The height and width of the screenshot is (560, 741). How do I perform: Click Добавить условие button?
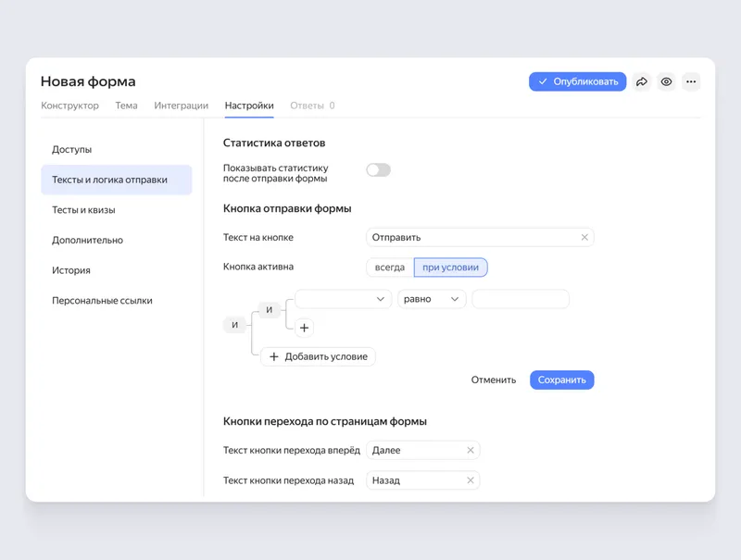[318, 356]
